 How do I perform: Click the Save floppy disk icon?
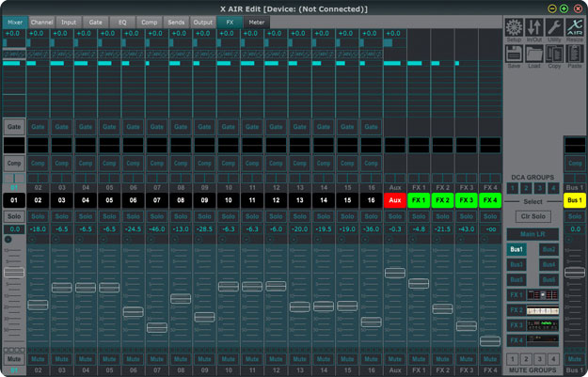pyautogui.click(x=514, y=54)
